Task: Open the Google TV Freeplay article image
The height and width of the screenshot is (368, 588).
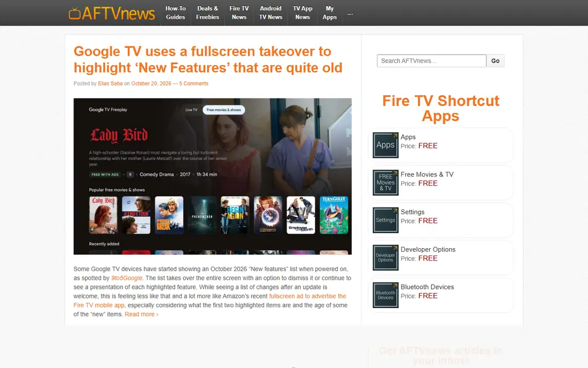Action: tap(213, 177)
